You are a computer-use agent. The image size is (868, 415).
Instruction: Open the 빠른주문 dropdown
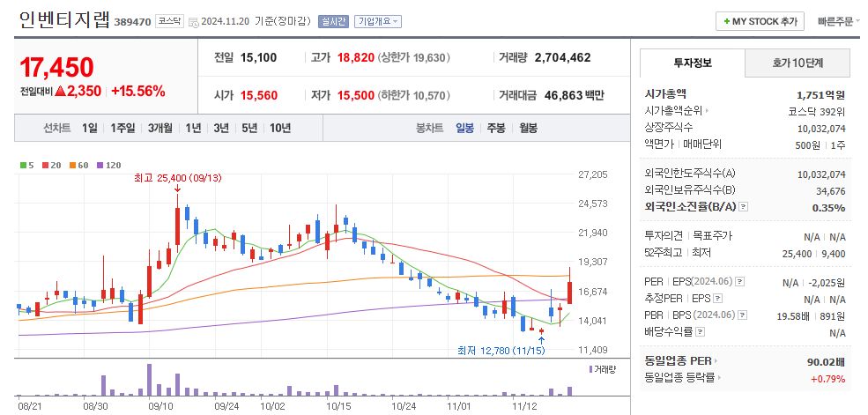pos(839,21)
